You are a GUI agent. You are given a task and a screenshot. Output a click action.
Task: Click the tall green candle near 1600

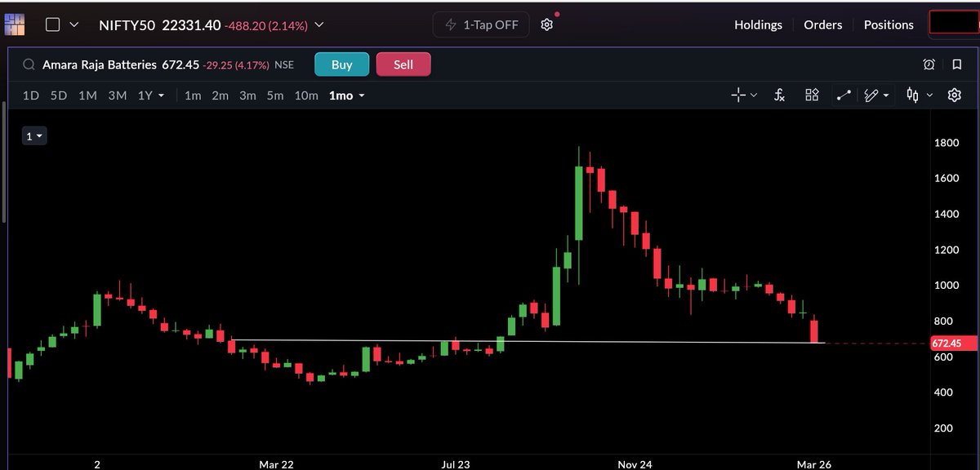tap(579, 203)
